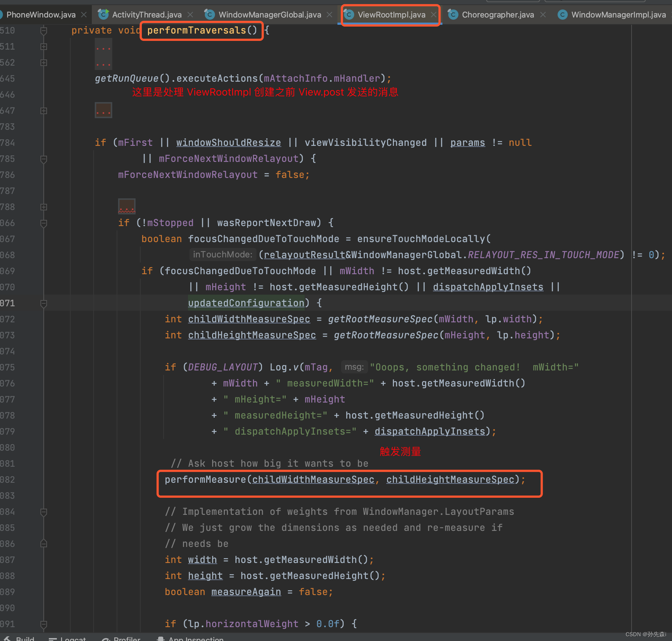Viewport: 672px width, 641px height.
Task: Switch to WindowManagerImpl.java tab
Action: pyautogui.click(x=618, y=15)
